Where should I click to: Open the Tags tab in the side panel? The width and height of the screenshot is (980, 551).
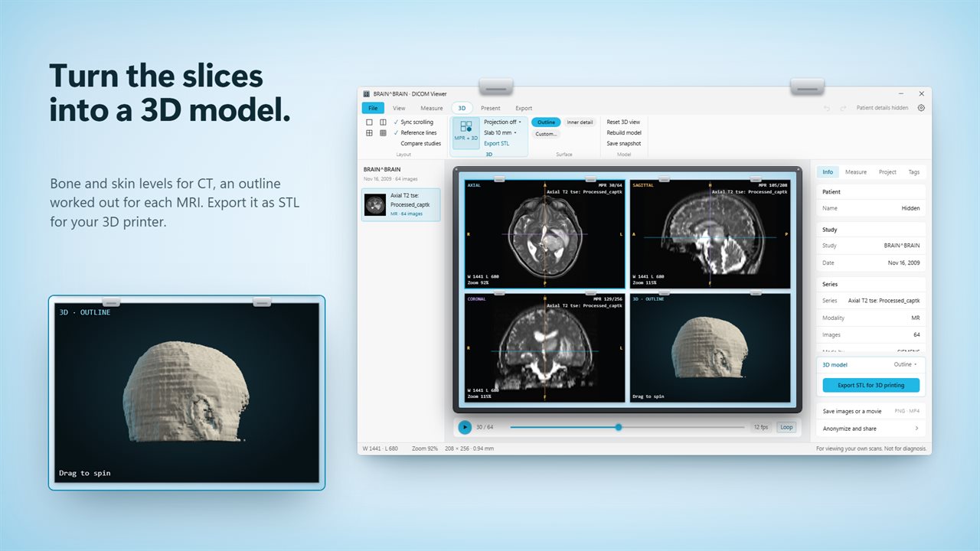(913, 172)
